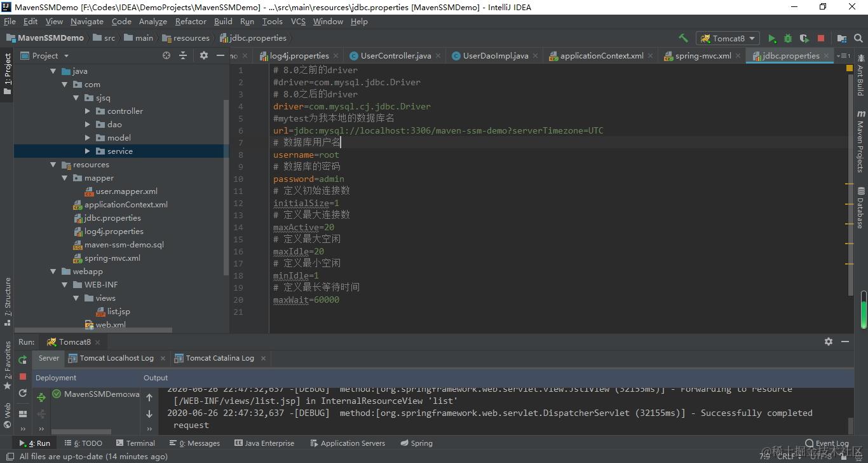Open the Z: Structure side tab
Image resolution: width=868 pixels, height=463 pixels.
[x=8, y=301]
